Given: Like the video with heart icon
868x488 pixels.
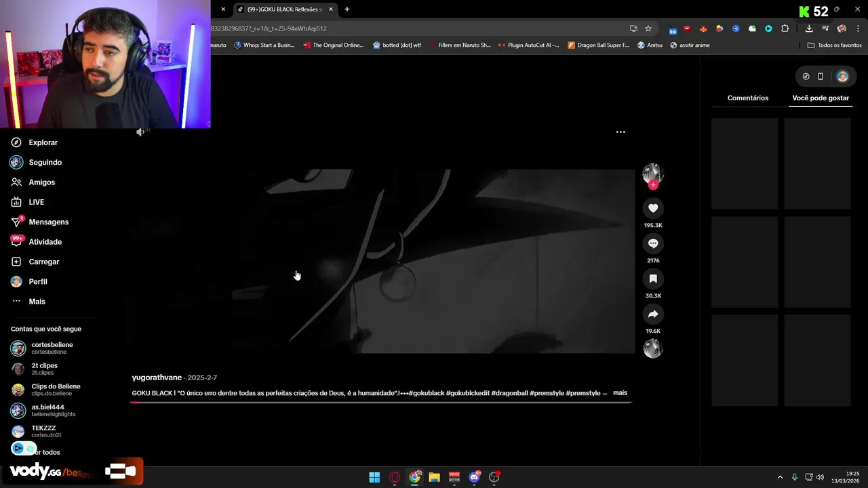Looking at the screenshot, I should (x=653, y=208).
